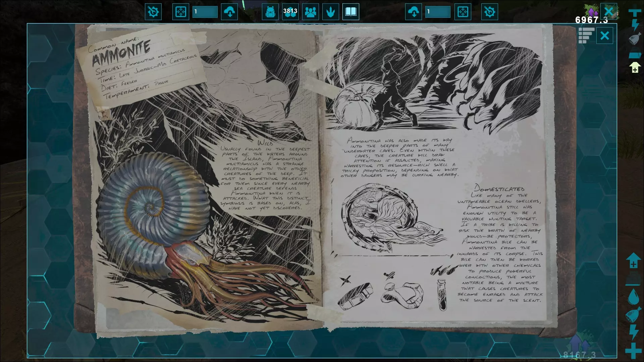
Task: Open the tamed dinos footprint tab
Action: pos(331,12)
